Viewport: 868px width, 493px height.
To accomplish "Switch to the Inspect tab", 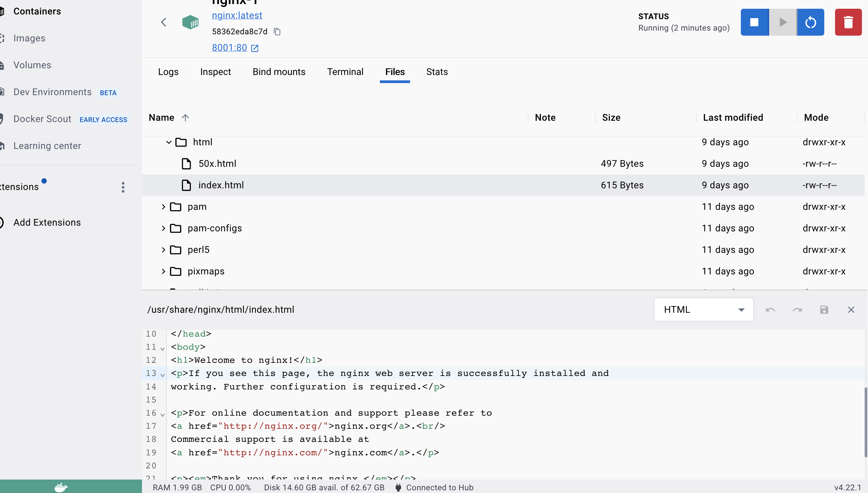I will click(x=215, y=72).
